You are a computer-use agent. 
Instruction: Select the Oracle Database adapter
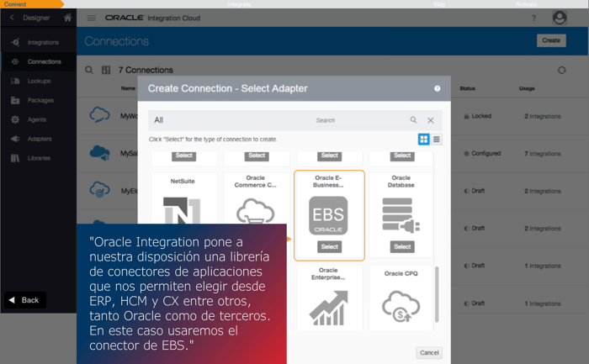tap(402, 247)
